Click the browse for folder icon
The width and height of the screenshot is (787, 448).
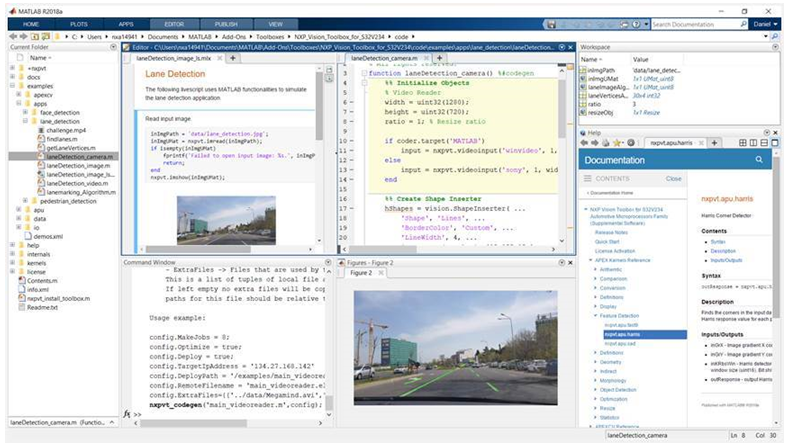[x=46, y=37]
